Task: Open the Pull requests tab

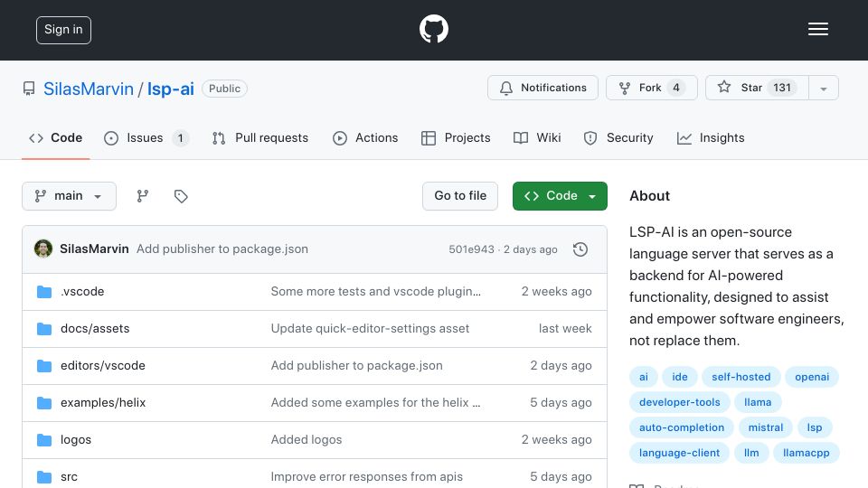Action: tap(259, 137)
